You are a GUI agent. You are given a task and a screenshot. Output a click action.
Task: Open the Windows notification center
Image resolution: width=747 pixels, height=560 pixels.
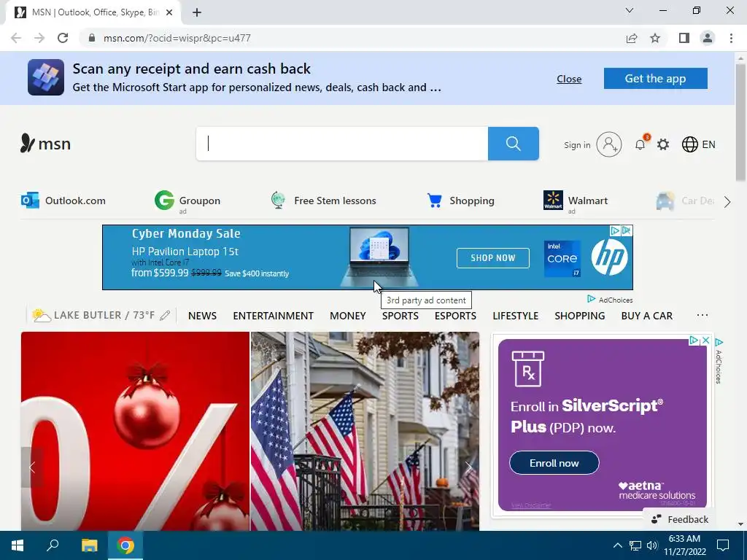723,545
